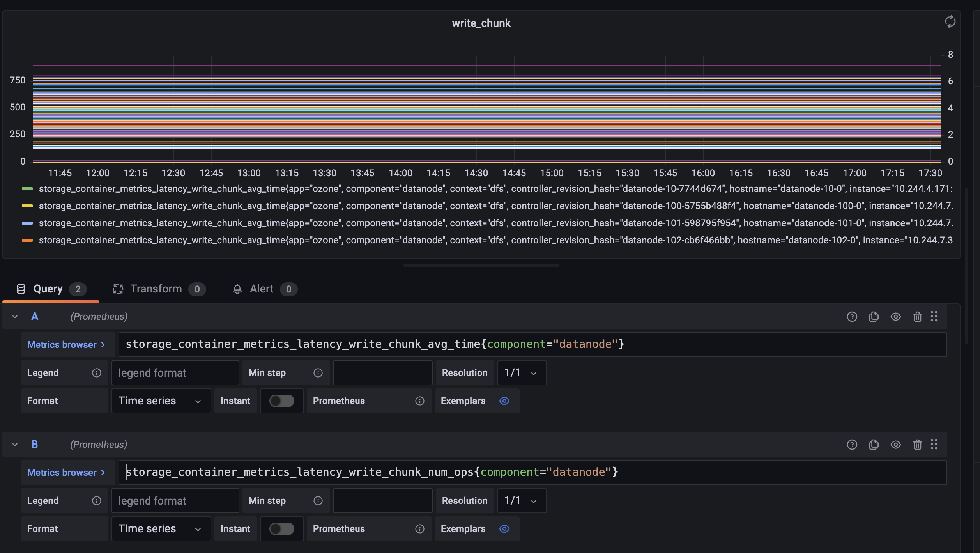Image resolution: width=980 pixels, height=553 pixels.
Task: Duplicate query B
Action: (x=874, y=445)
